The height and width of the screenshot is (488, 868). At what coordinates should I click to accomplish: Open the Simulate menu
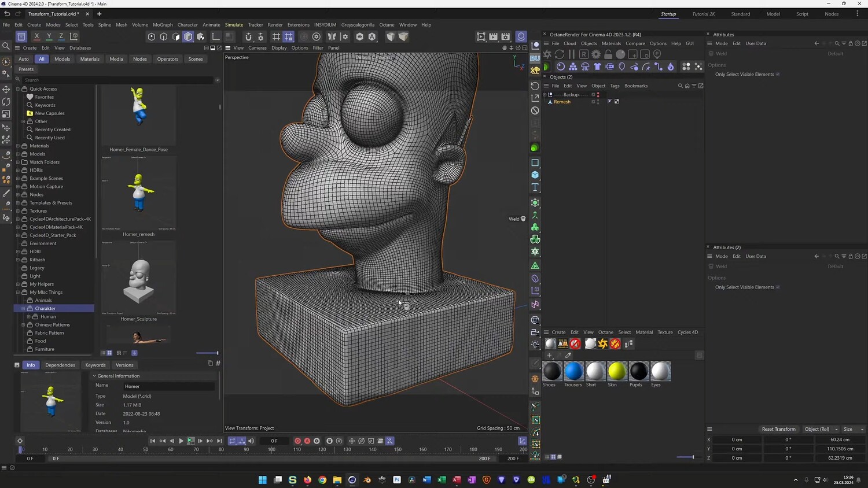point(234,25)
